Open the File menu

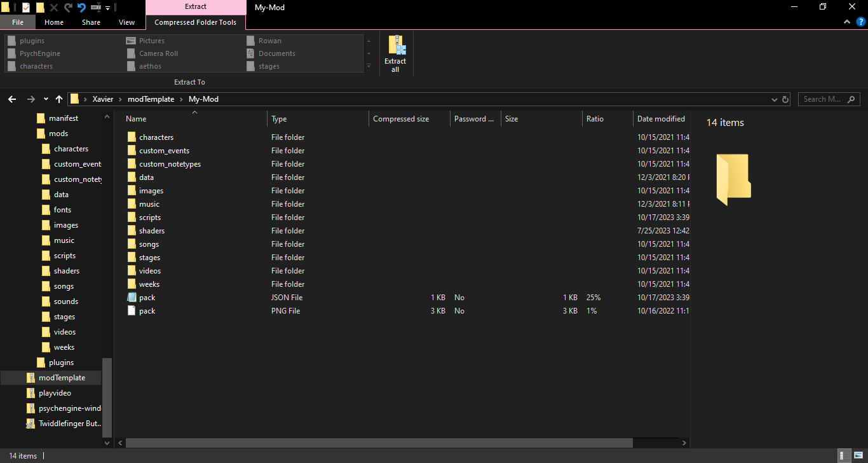pyautogui.click(x=18, y=21)
